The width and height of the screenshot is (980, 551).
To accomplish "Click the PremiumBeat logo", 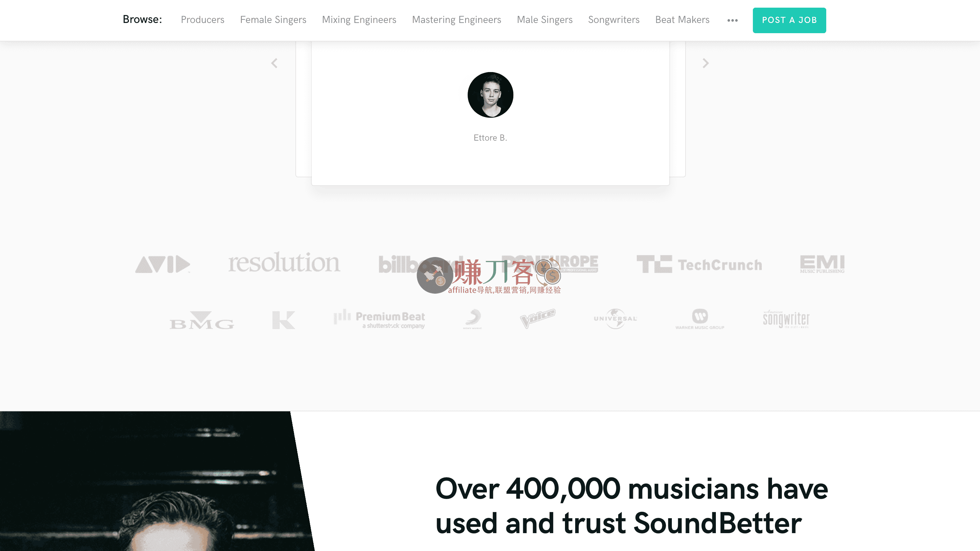I will tap(379, 319).
